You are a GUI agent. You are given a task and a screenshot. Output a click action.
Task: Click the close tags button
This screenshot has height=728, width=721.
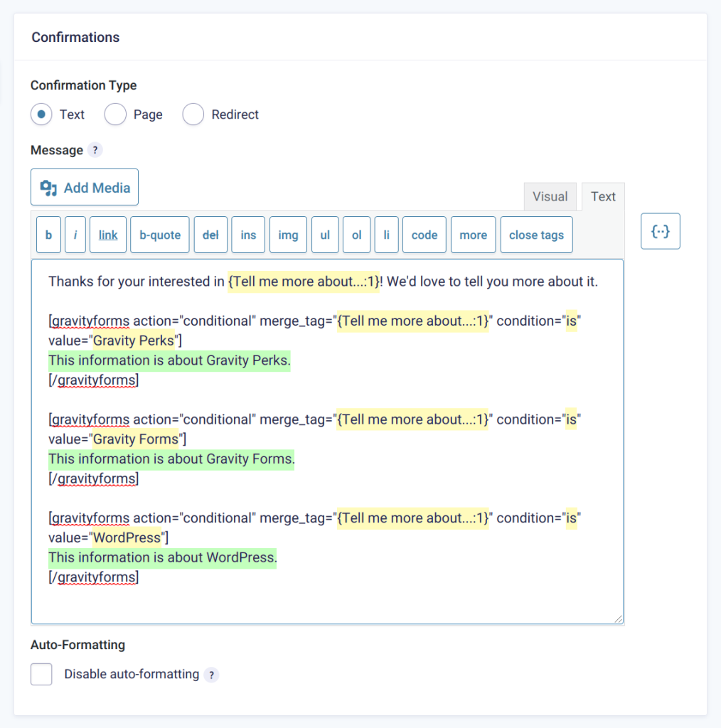point(535,235)
